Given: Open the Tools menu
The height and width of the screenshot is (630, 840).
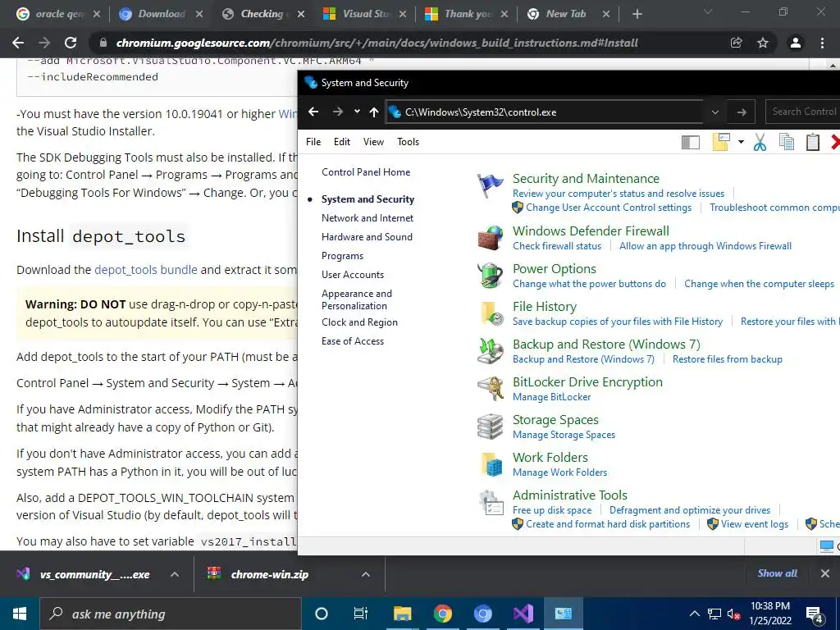Looking at the screenshot, I should coord(409,142).
